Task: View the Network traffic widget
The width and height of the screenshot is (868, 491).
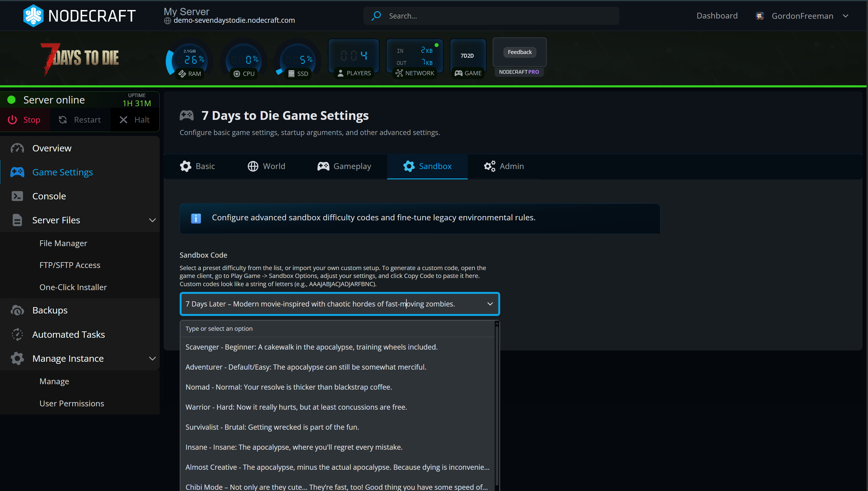Action: (415, 59)
